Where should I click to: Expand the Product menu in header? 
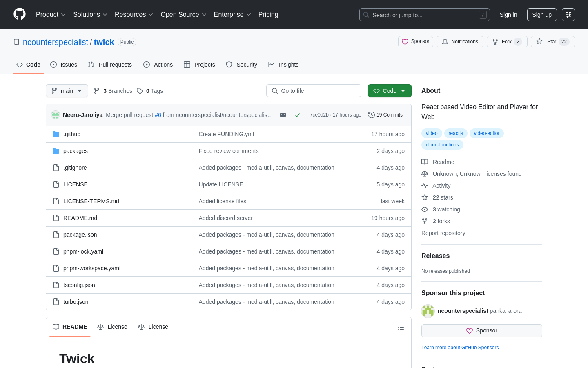51,15
